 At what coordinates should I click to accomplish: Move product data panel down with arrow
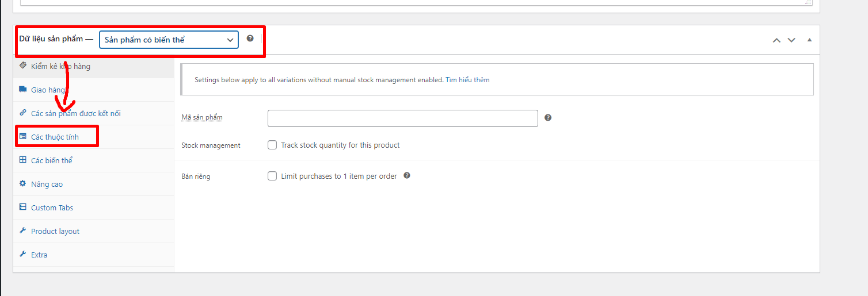tap(791, 40)
